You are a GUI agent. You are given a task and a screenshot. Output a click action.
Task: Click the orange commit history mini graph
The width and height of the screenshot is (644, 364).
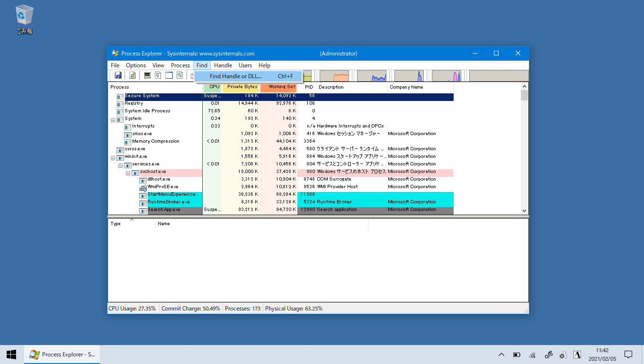point(334,76)
